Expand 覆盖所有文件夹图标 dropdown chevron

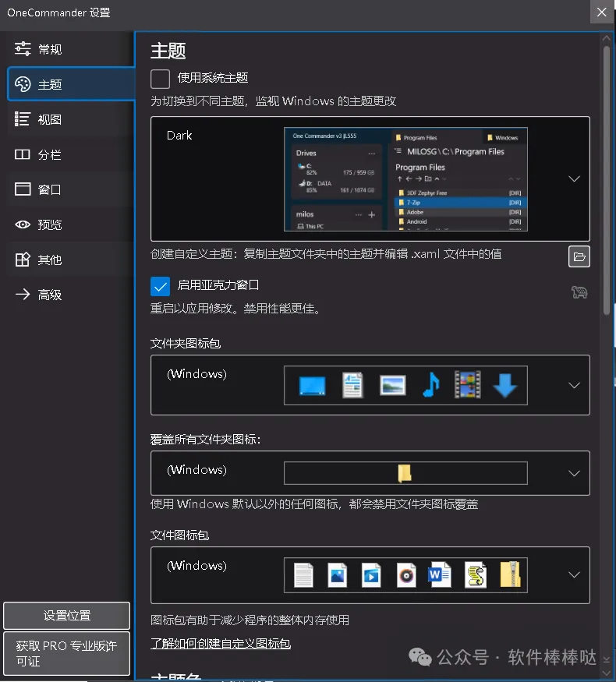[x=574, y=473]
